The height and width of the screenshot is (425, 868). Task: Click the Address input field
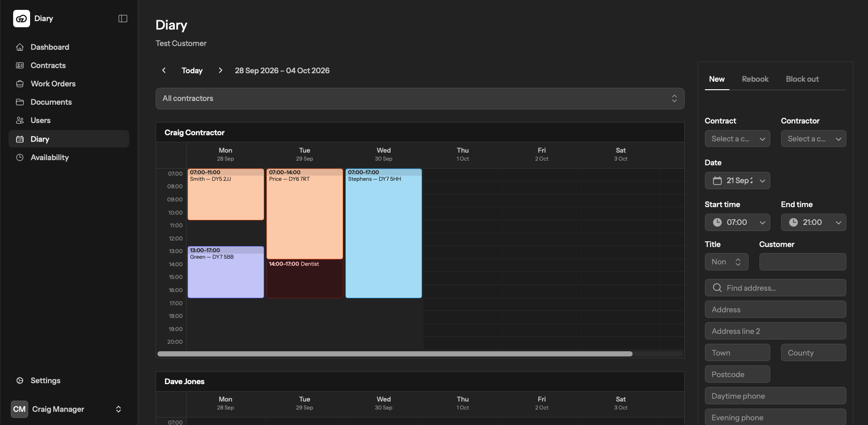(x=775, y=309)
